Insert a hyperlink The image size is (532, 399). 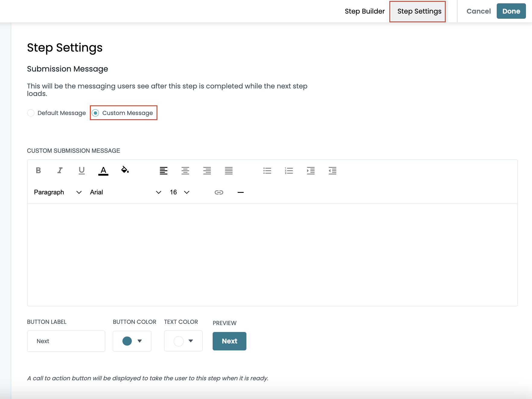pos(219,192)
